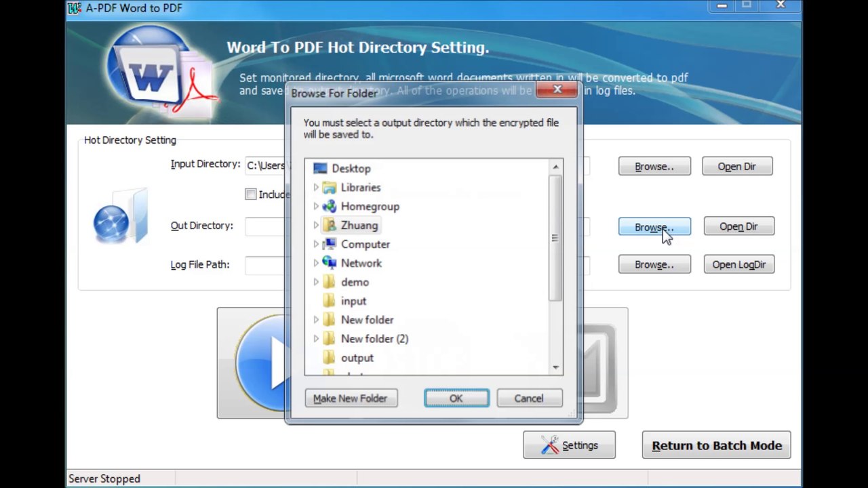Click Return to Batch Mode

click(x=717, y=445)
